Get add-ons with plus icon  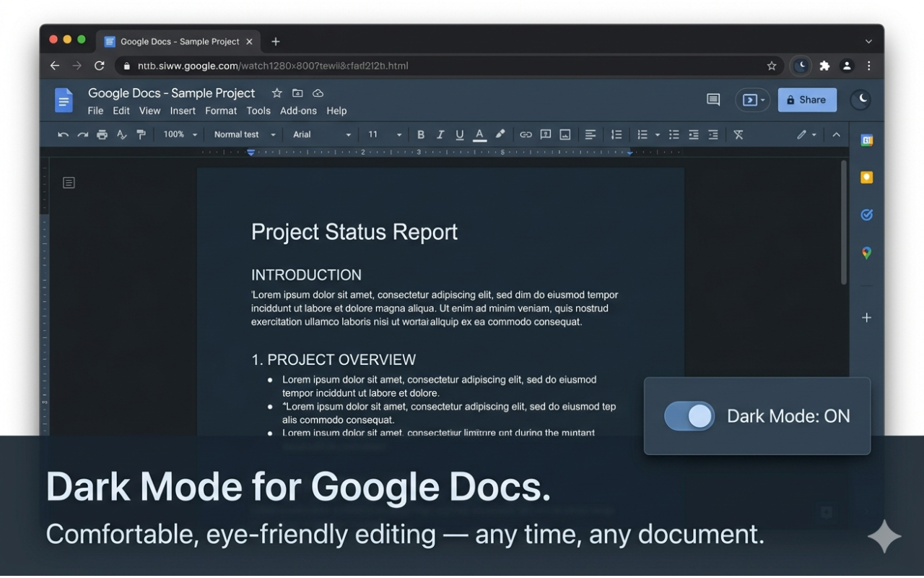867,317
